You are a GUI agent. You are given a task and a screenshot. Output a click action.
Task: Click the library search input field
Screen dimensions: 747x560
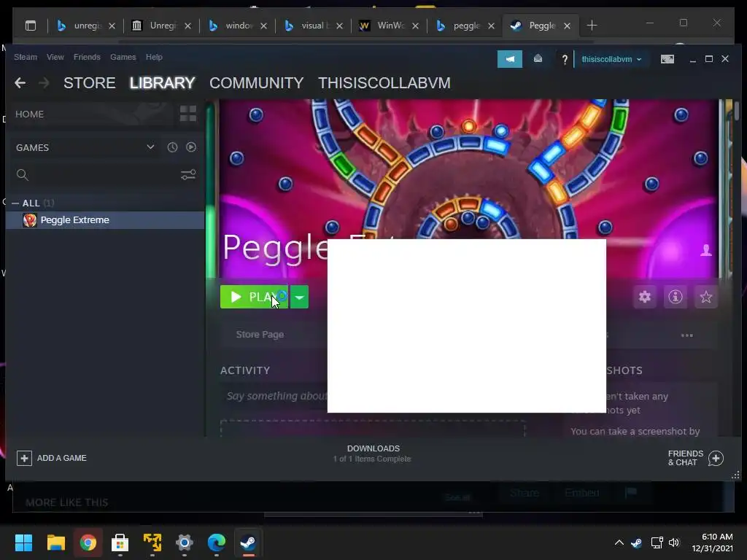click(x=102, y=175)
